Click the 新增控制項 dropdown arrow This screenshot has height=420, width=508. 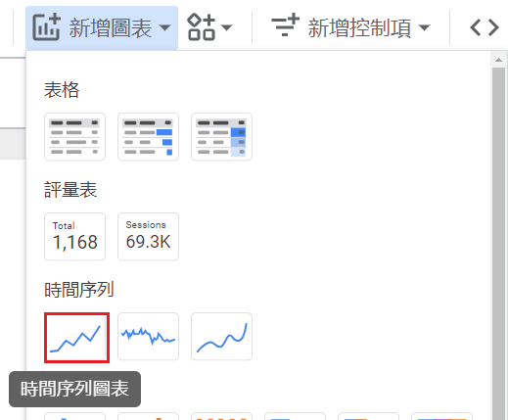coord(424,27)
